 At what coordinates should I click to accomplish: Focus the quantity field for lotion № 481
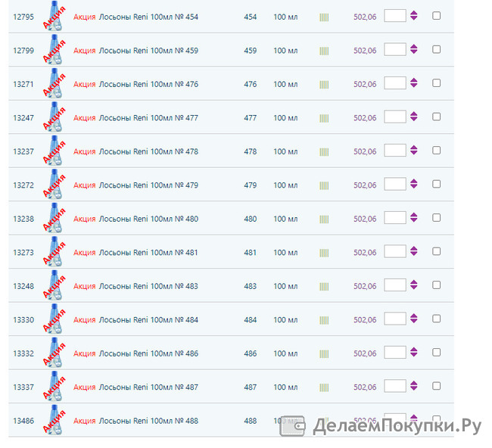tap(395, 251)
